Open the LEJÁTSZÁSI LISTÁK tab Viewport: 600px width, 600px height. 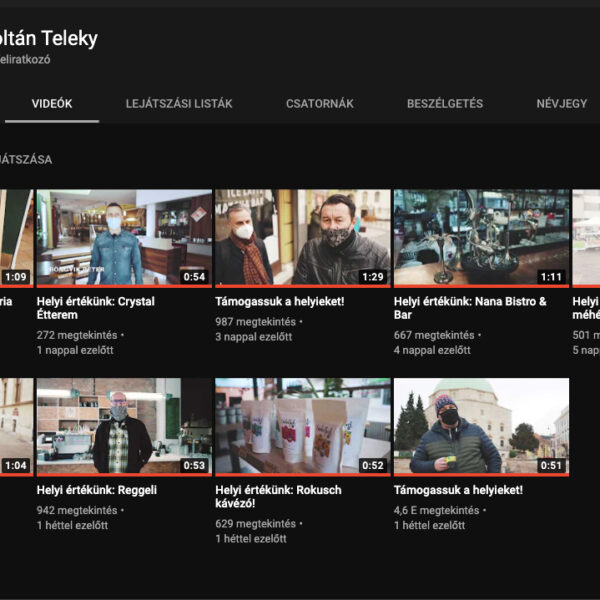point(179,104)
